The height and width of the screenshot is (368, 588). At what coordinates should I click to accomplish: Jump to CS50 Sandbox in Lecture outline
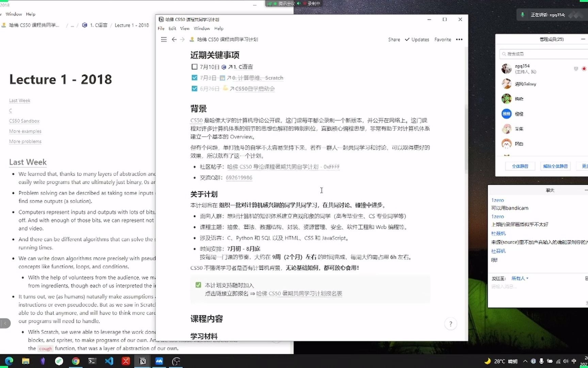point(24,121)
